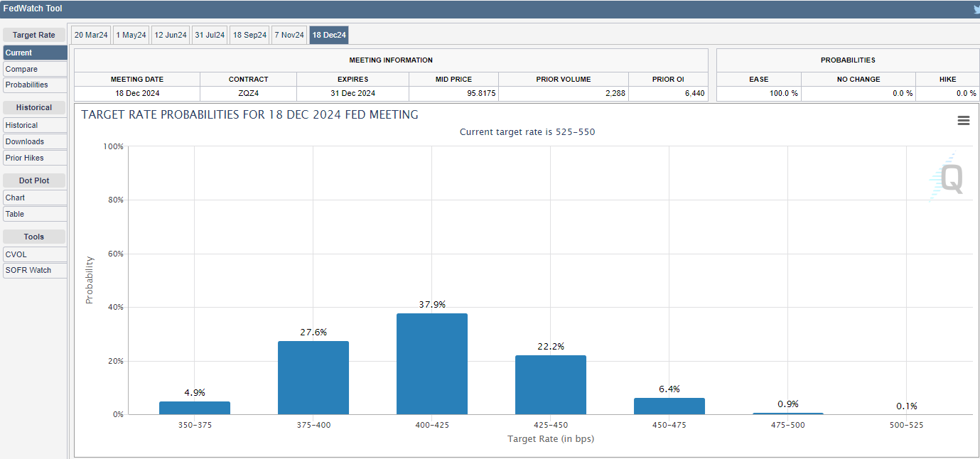Choose the 7 Nov24 meeting tab
980x459 pixels.
[x=289, y=35]
